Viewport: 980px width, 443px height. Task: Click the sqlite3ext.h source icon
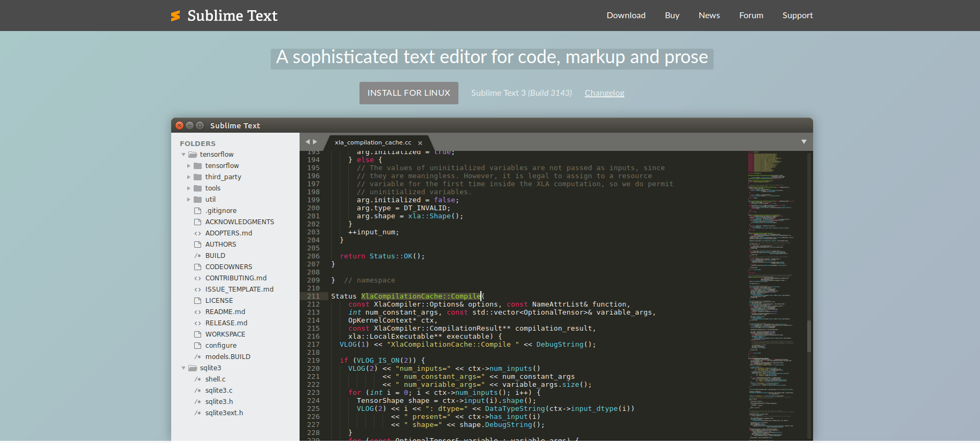197,413
